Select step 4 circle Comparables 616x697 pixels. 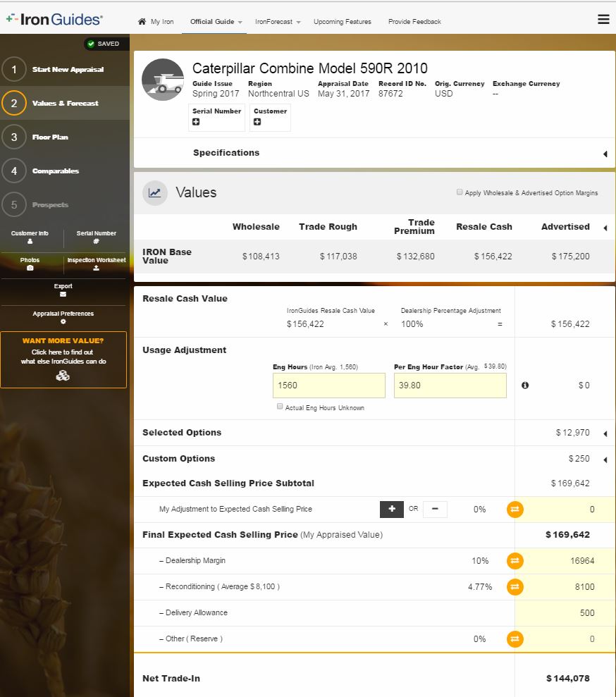click(14, 171)
